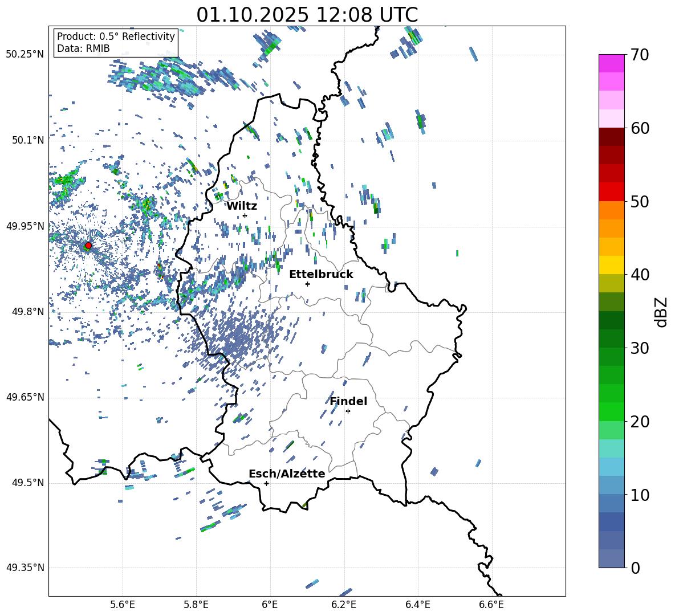Click the colorbar tick label 70
This screenshot has height=616, width=675.
640,55
